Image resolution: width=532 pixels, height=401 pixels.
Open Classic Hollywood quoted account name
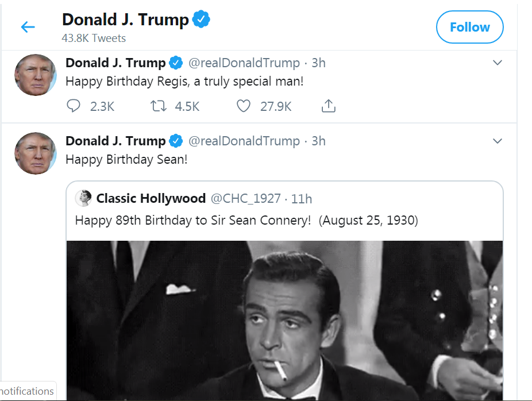click(x=151, y=199)
